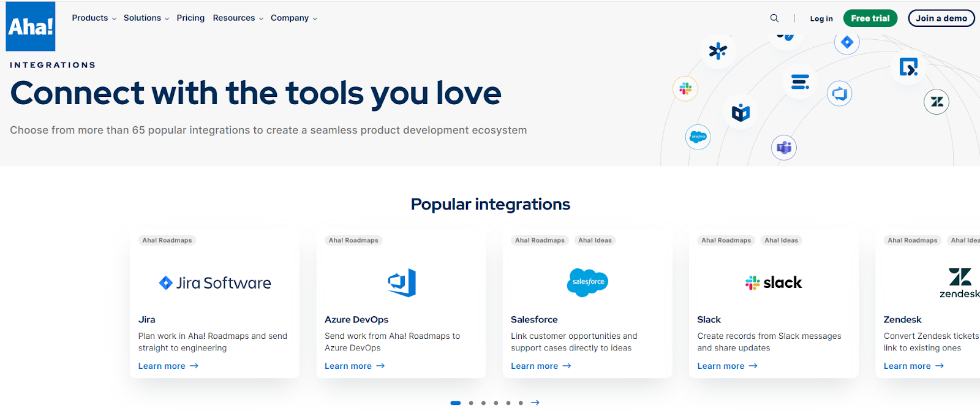This screenshot has width=980, height=416.
Task: Click the Azure DevOps card title
Action: pos(356,320)
